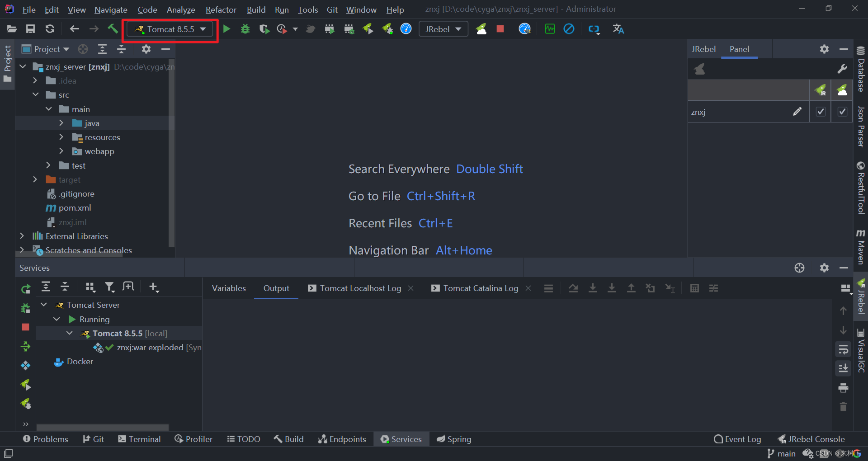Reload files with the sync icon
Image resolution: width=868 pixels, height=461 pixels.
50,29
